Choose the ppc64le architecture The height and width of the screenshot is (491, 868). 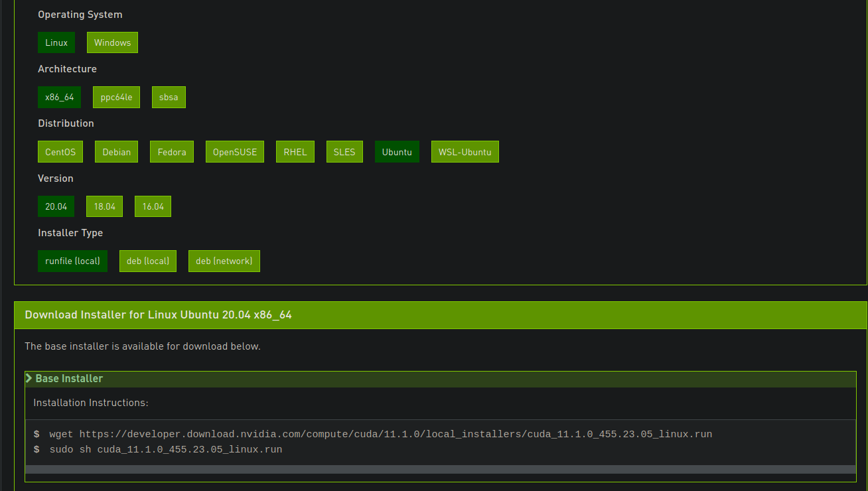click(116, 97)
